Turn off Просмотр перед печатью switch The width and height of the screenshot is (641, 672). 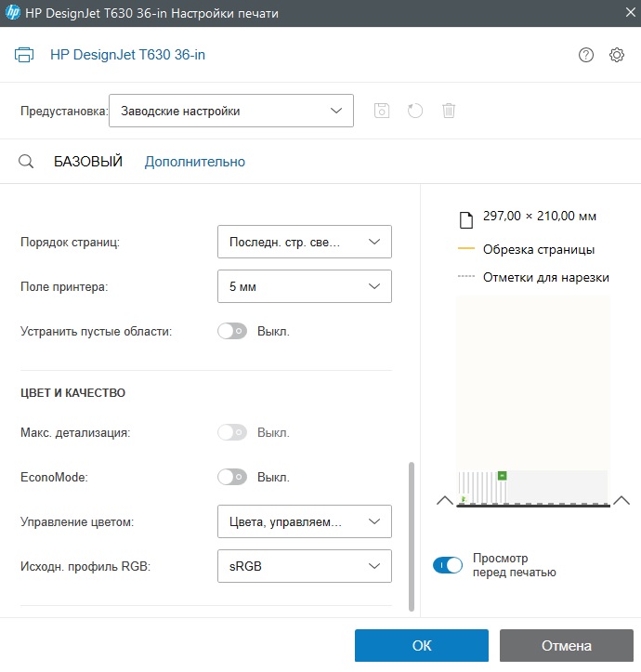tap(448, 565)
